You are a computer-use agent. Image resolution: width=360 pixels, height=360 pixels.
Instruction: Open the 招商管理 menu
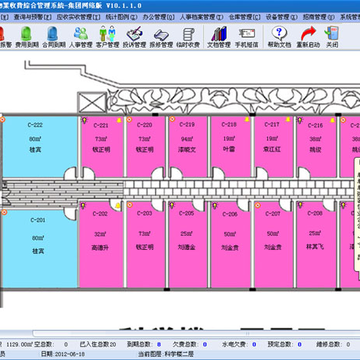[319, 17]
